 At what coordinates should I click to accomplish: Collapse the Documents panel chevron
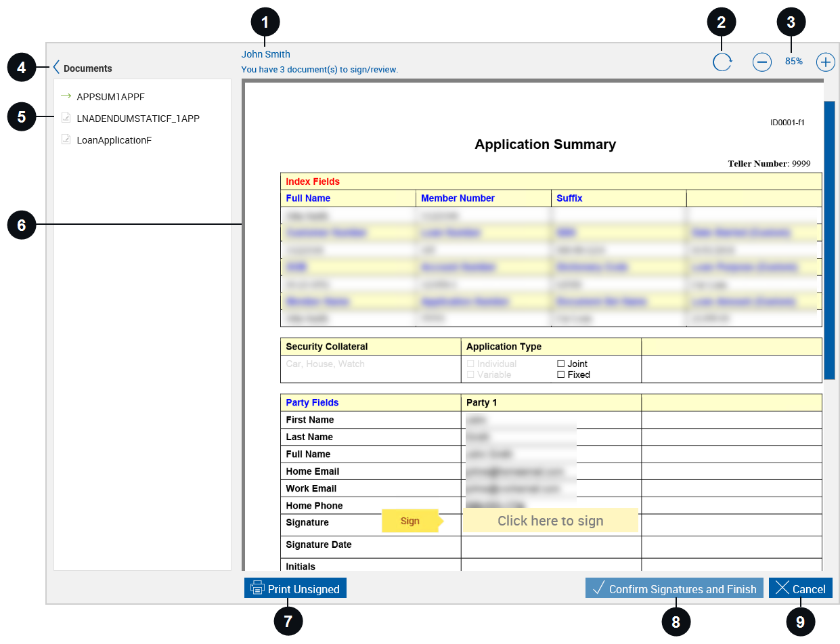coord(57,68)
